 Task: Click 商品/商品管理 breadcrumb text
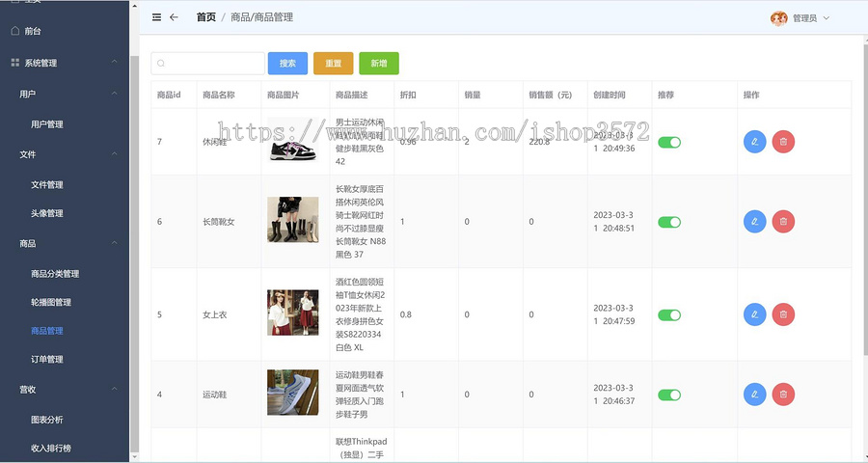(x=261, y=17)
